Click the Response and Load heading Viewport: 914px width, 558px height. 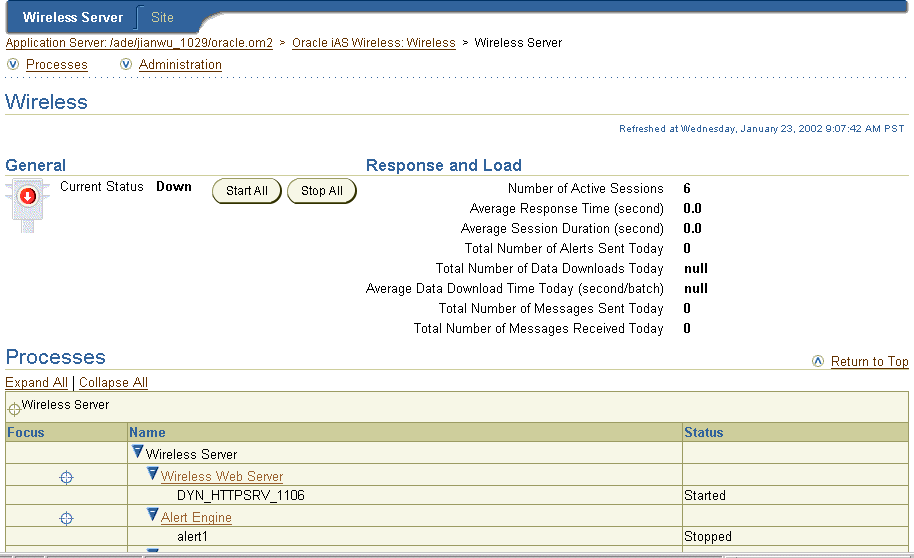[x=444, y=166]
